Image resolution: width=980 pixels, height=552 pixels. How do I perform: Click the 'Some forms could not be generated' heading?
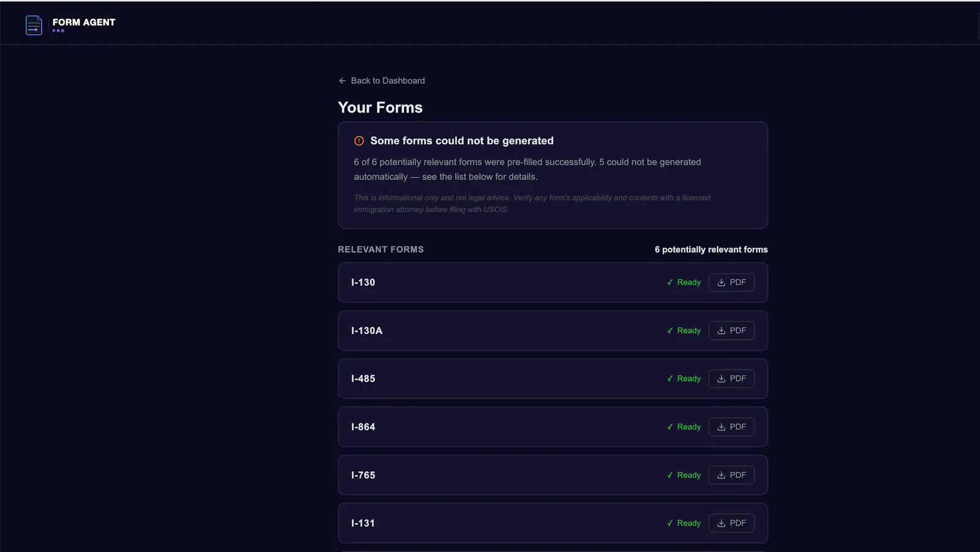[462, 141]
